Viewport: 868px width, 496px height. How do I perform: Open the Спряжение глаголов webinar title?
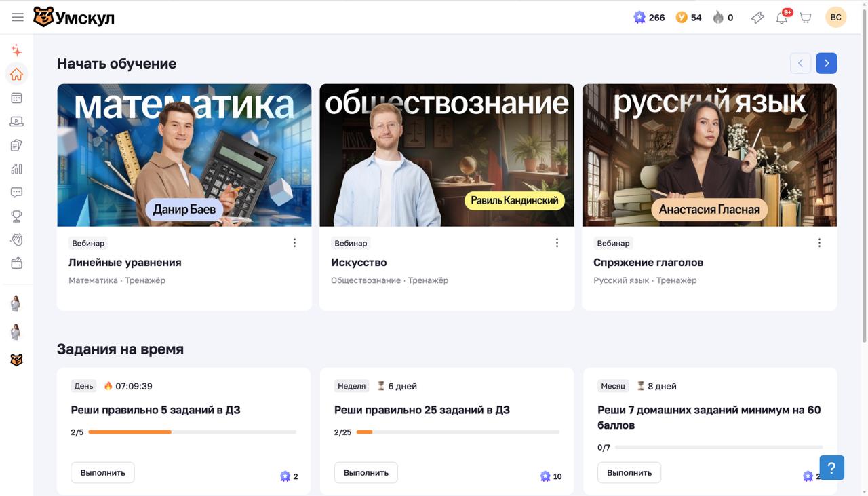tap(648, 263)
